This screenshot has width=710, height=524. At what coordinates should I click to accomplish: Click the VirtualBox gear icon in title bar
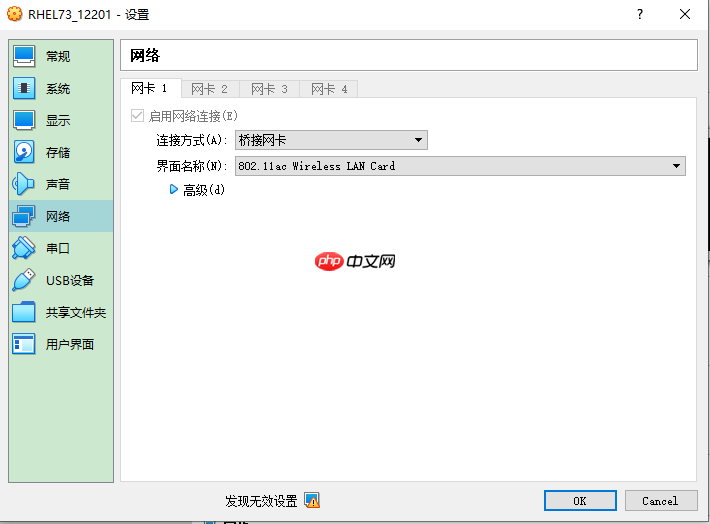pos(14,14)
